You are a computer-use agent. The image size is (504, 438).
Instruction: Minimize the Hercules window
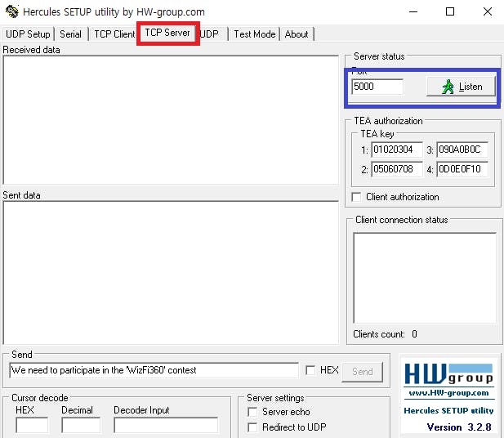413,12
